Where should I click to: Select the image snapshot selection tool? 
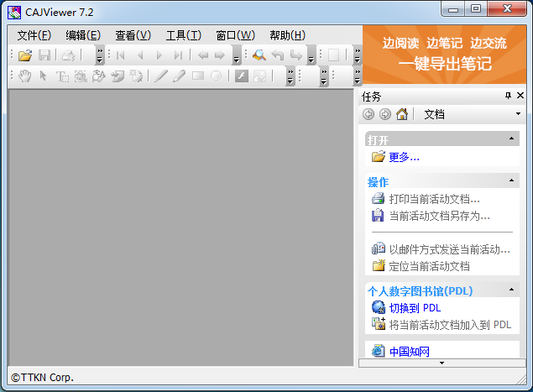tap(81, 76)
